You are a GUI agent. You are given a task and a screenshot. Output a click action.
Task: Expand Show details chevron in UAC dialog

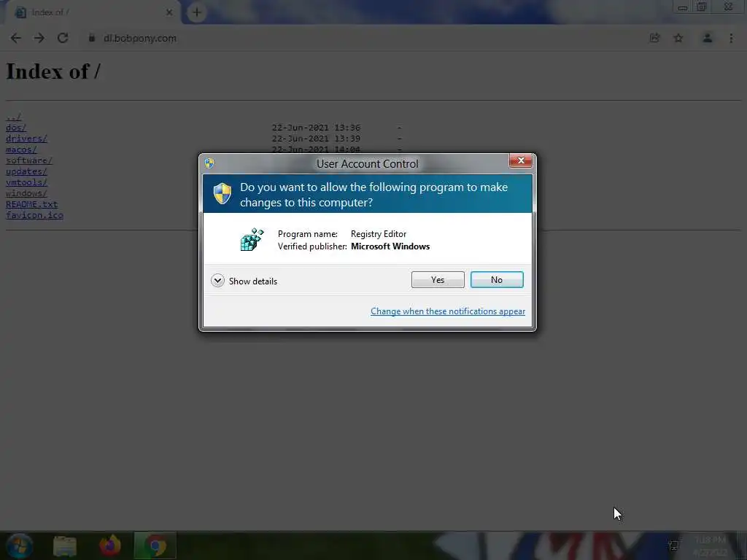point(217,281)
